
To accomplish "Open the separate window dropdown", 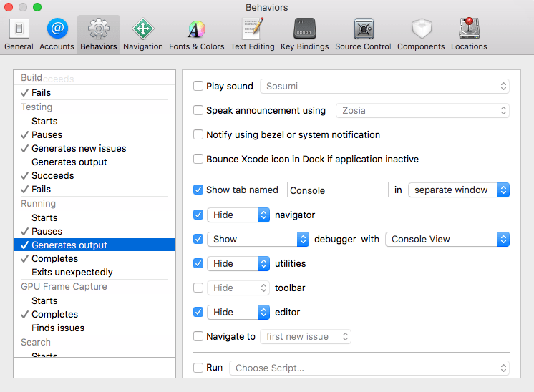I will (x=458, y=190).
